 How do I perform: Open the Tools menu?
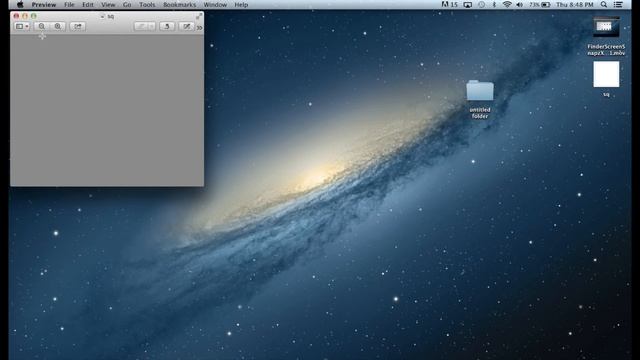147,5
